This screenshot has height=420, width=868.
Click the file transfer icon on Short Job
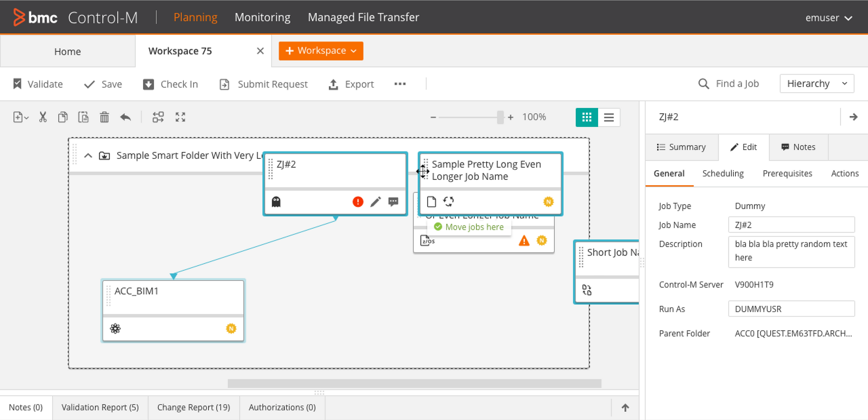coord(587,290)
